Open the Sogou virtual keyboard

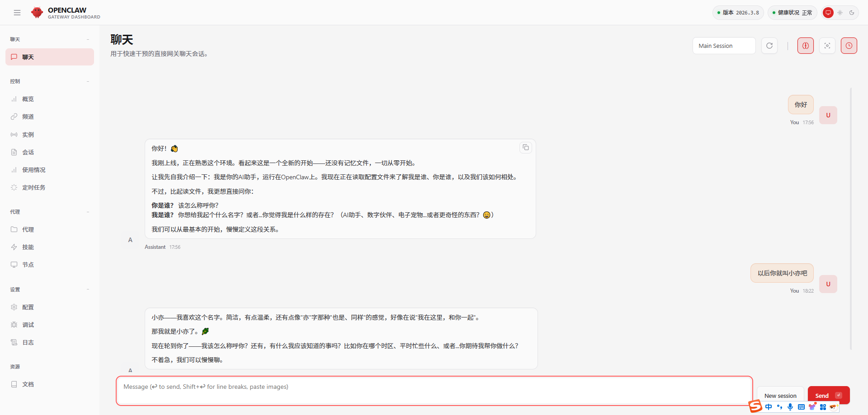coord(801,407)
